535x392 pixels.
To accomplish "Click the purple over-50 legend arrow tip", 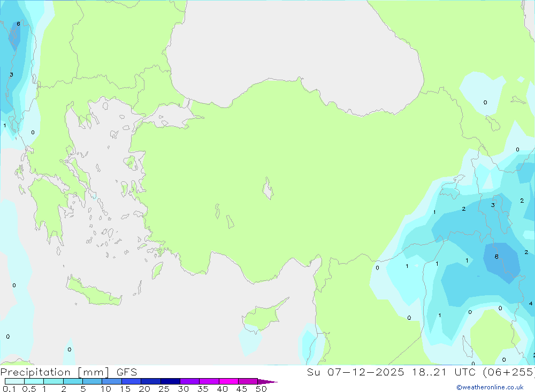I will tap(267, 382).
